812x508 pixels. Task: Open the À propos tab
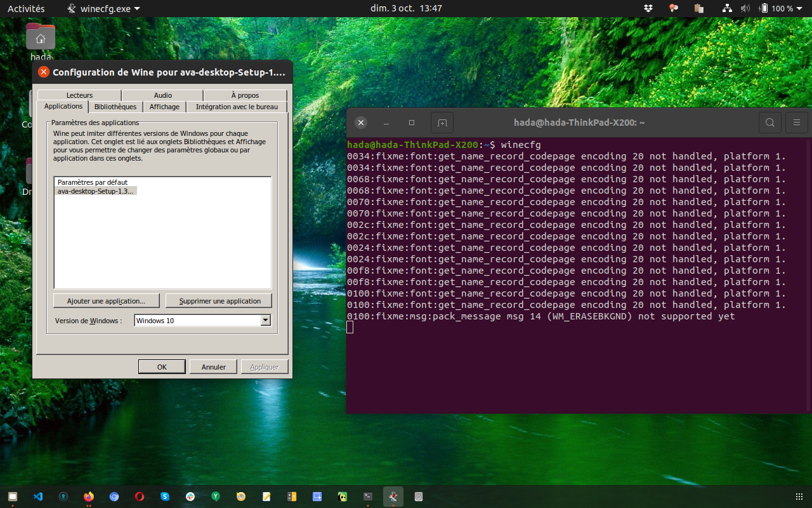[245, 95]
